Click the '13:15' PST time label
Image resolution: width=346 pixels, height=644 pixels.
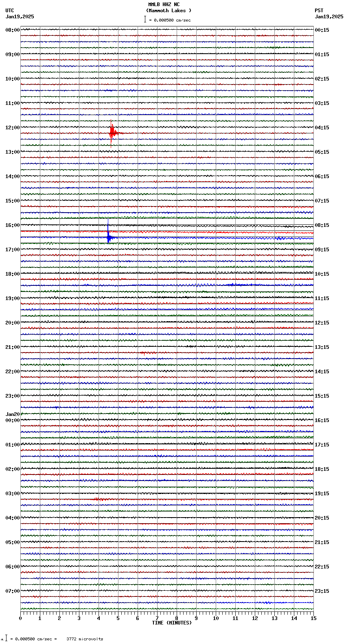click(322, 347)
